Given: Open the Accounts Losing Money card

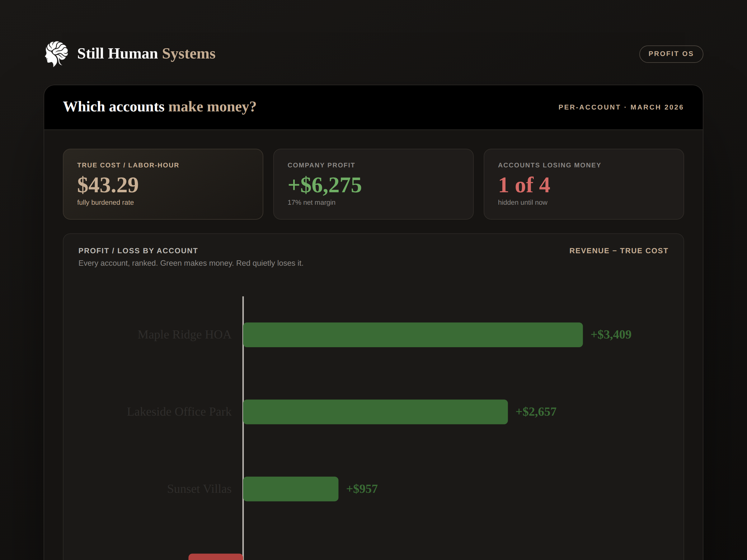Looking at the screenshot, I should click(x=584, y=184).
